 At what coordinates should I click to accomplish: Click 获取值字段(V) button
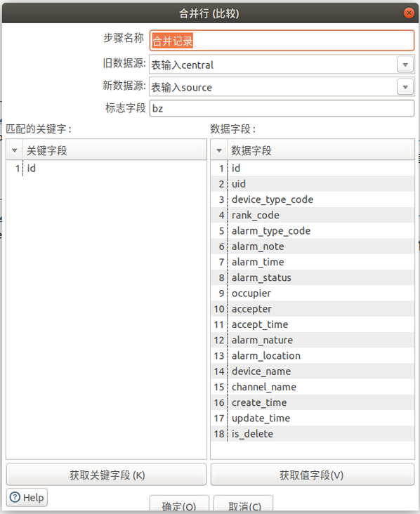313,475
